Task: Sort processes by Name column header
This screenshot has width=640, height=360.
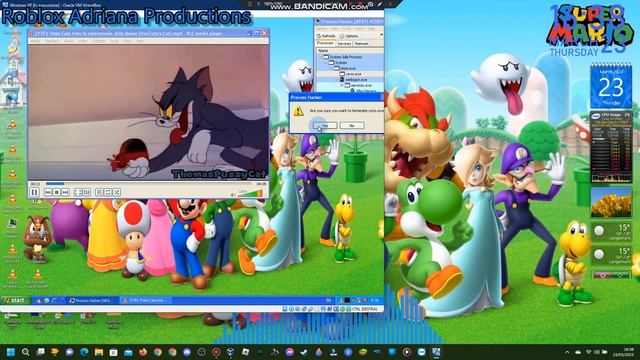Action: 349,51
